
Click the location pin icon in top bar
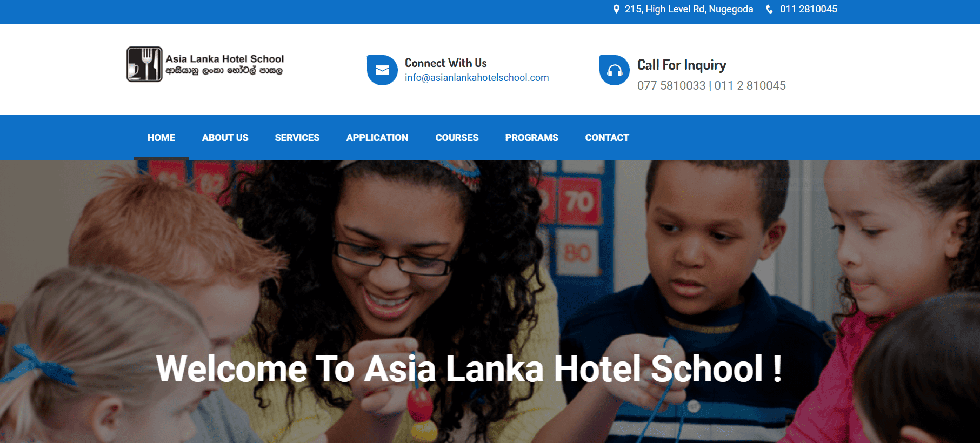tap(616, 9)
